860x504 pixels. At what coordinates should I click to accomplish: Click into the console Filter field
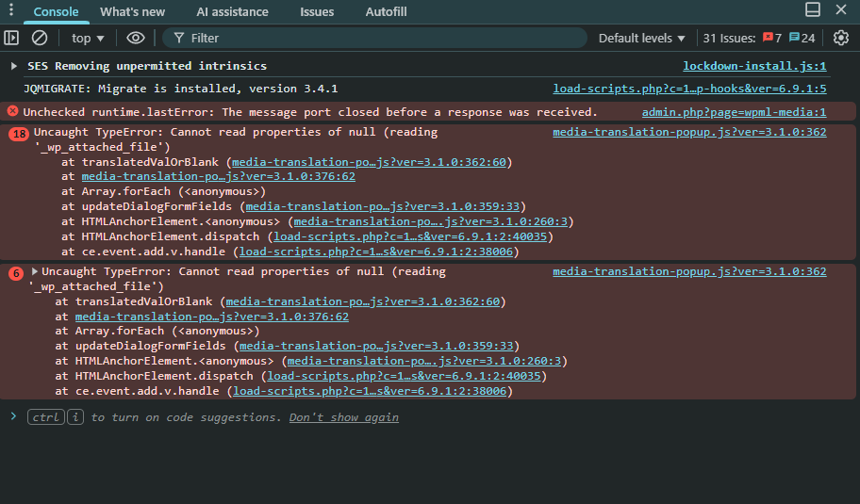pyautogui.click(x=377, y=38)
